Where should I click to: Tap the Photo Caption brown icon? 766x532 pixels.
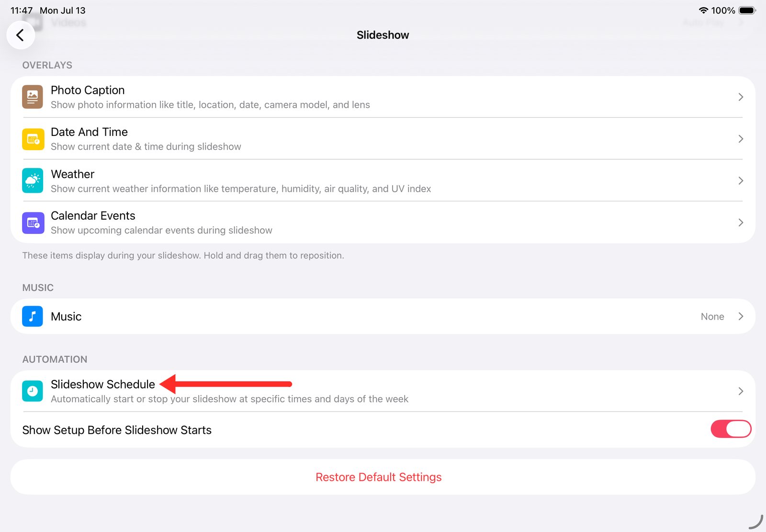tap(33, 97)
